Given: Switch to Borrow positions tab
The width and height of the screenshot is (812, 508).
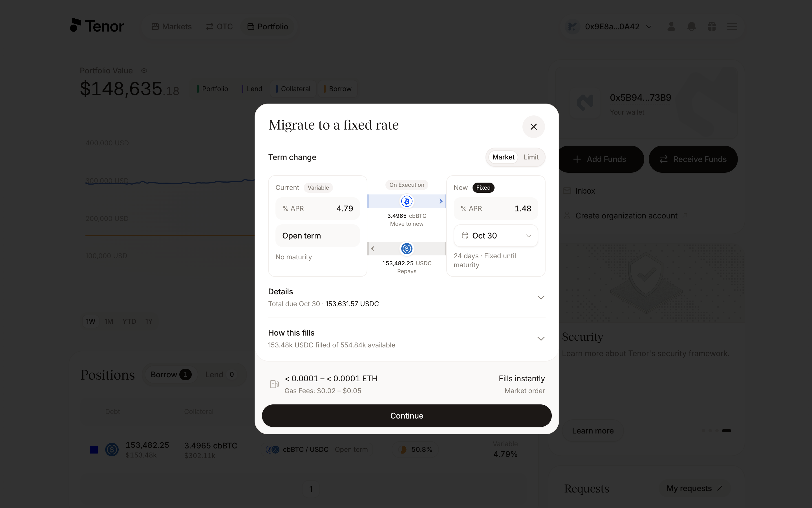Looking at the screenshot, I should 171,375.
